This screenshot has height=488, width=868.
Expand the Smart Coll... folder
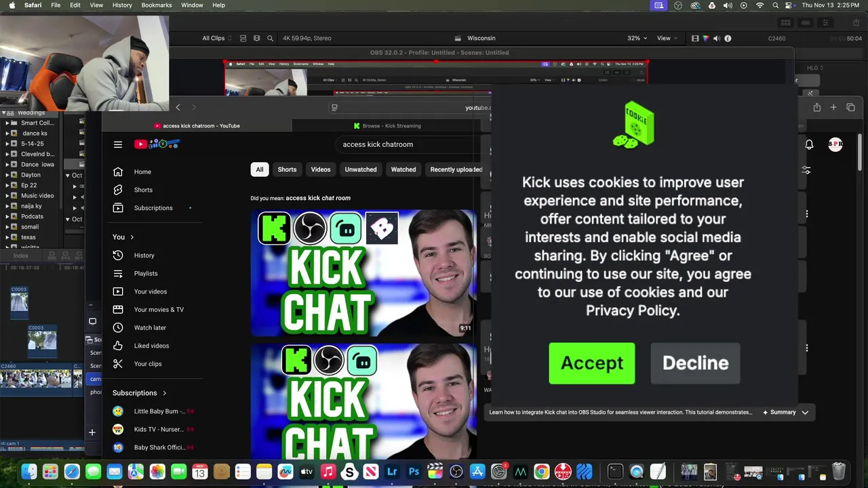point(7,123)
